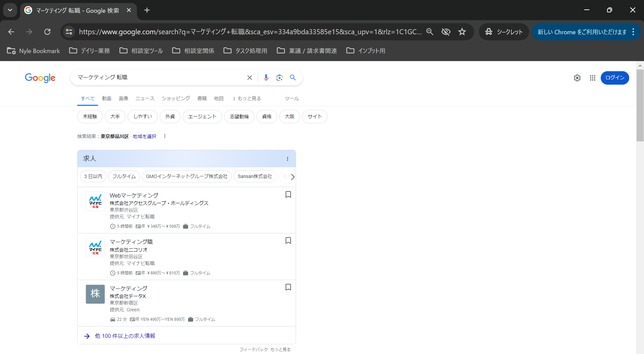The width and height of the screenshot is (644, 354).
Task: Save the Webマーケティング job bookmark
Action: pos(288,194)
